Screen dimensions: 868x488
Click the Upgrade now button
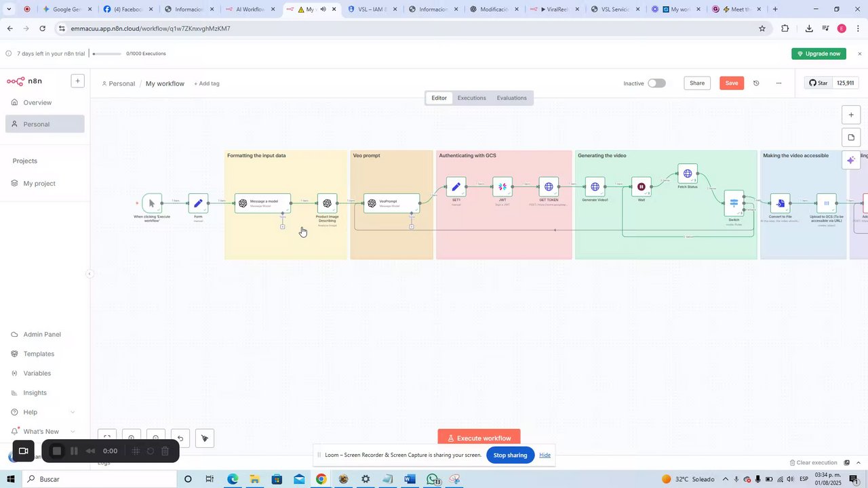coord(818,54)
